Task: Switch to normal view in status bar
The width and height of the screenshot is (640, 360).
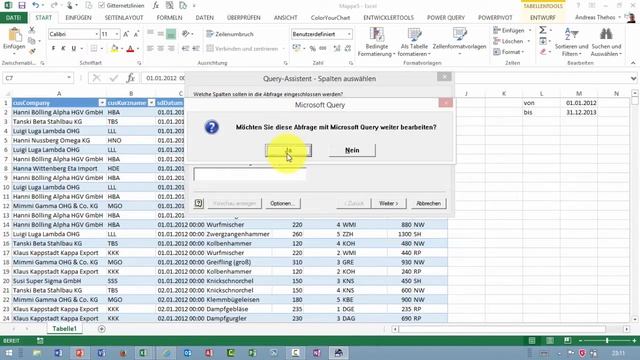Action: [x=532, y=340]
